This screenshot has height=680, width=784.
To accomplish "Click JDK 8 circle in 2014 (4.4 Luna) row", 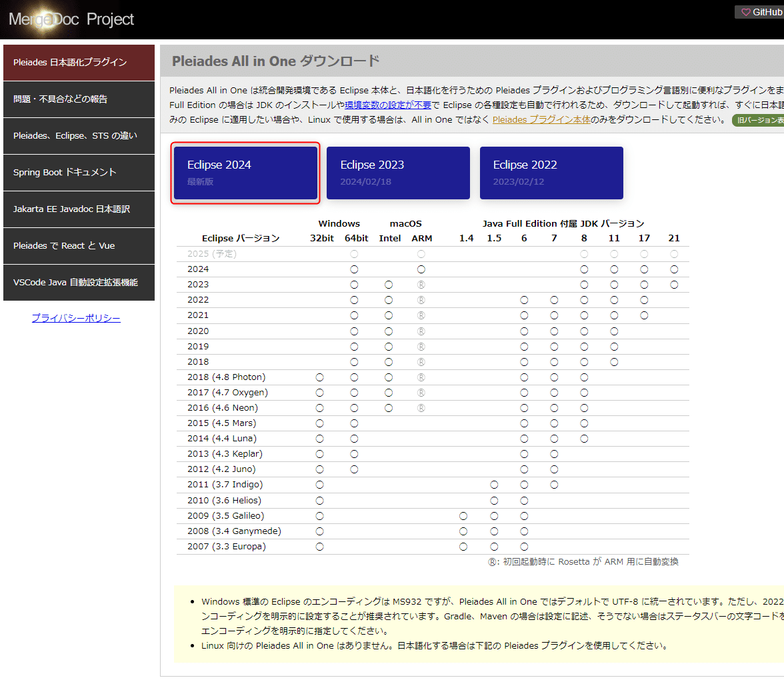I will [584, 439].
